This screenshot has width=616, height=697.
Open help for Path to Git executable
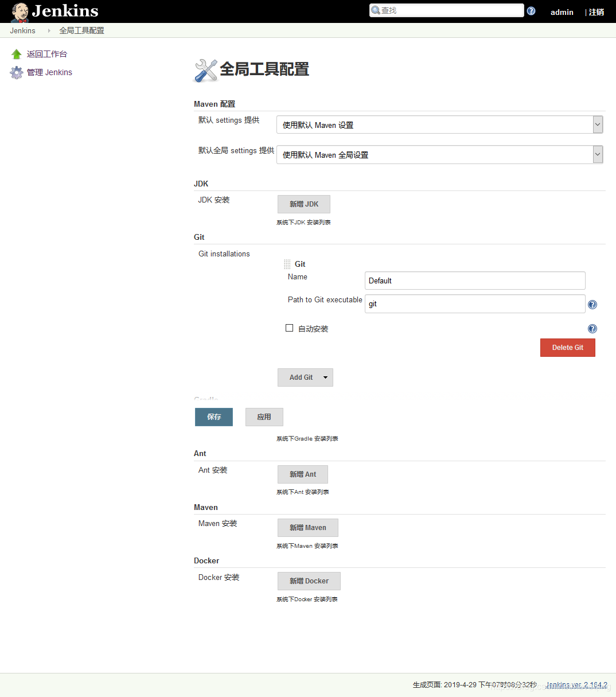pyautogui.click(x=592, y=305)
